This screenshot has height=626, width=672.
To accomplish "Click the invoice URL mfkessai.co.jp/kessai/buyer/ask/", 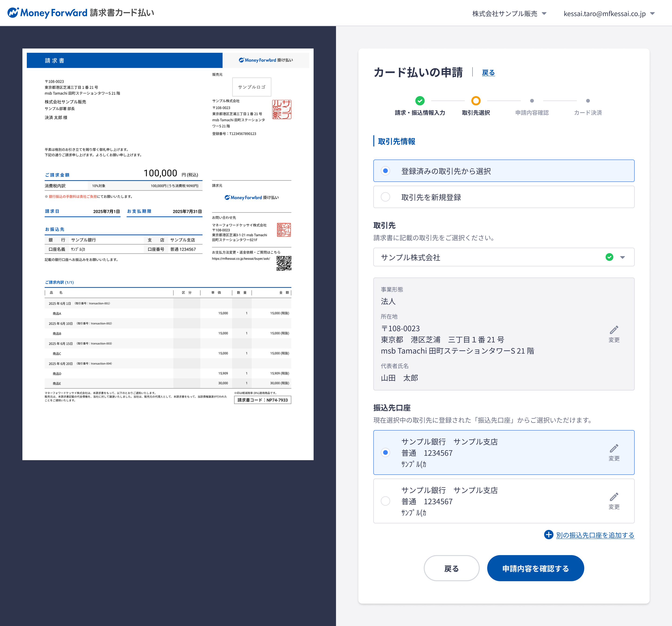I will coord(241,259).
